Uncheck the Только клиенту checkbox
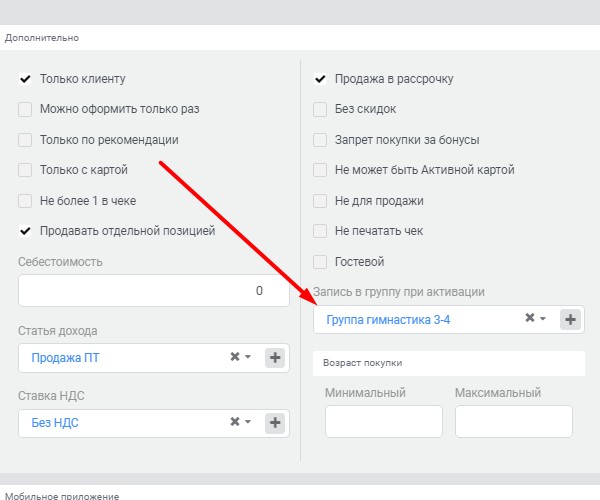Image resolution: width=600 pixels, height=500 pixels. (x=25, y=79)
